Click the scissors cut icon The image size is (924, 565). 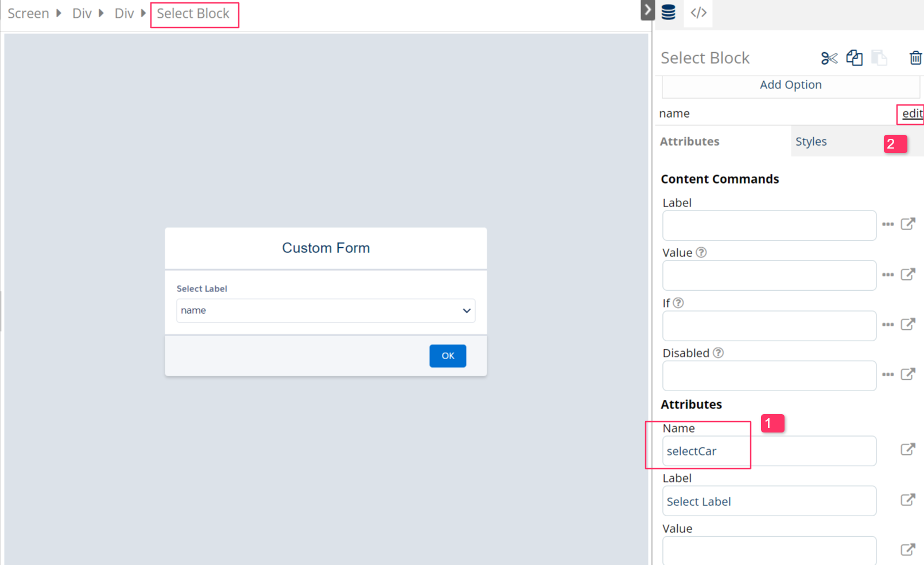(x=829, y=58)
